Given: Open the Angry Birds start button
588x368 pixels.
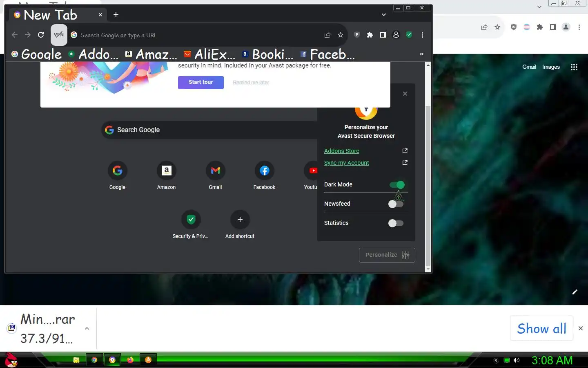Looking at the screenshot, I should click(x=11, y=360).
